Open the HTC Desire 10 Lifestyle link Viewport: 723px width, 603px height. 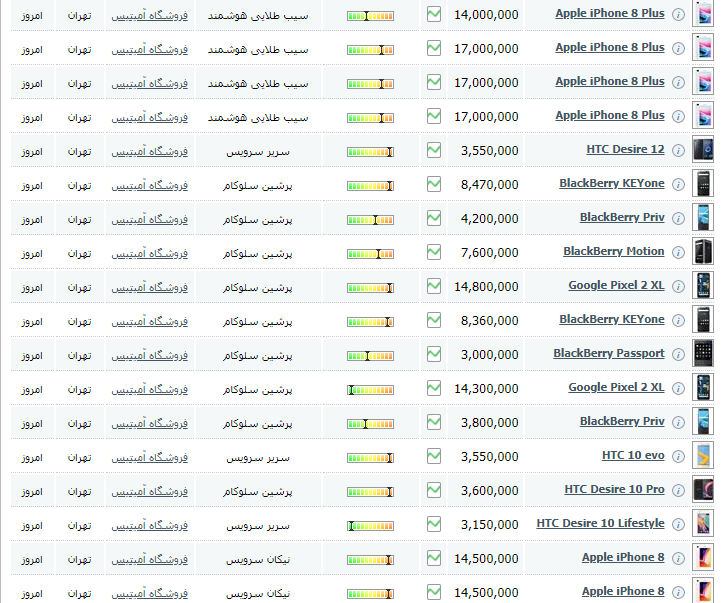(x=600, y=524)
